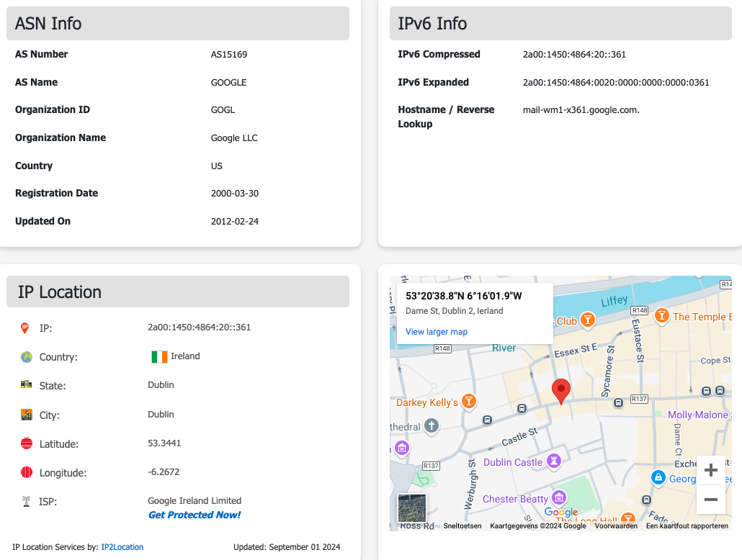742x560 pixels.
Task: Click the Get Protected Now! link
Action: 195,515
